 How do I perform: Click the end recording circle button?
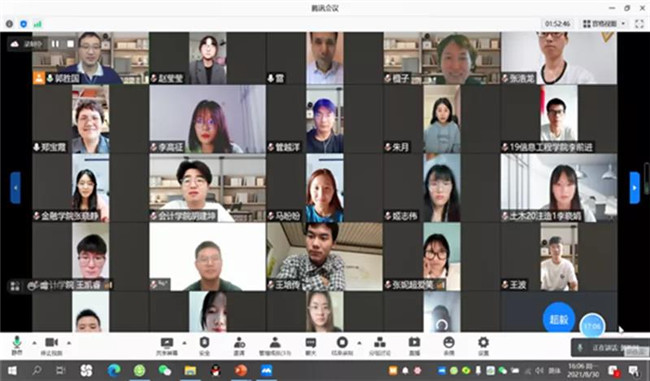tap(342, 346)
